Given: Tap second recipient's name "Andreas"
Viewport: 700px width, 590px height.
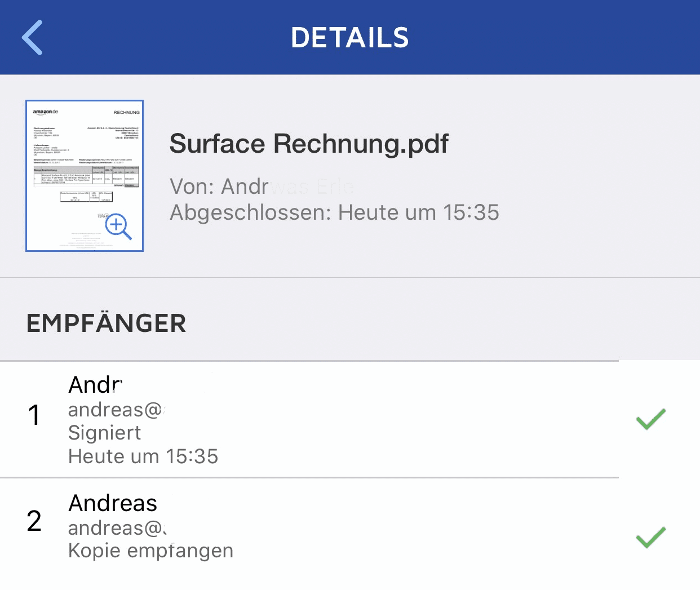Looking at the screenshot, I should tap(113, 503).
